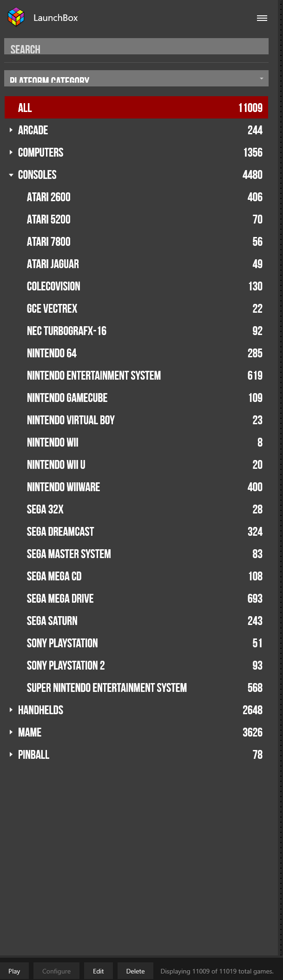283x980 pixels.
Task: Select NEC TurboGrafx-16 platform
Action: click(x=136, y=331)
